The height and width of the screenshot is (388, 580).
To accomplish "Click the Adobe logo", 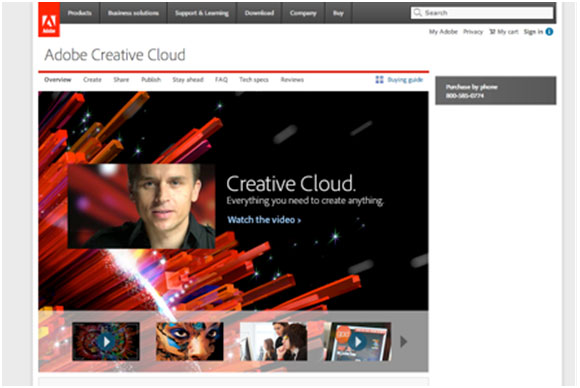I will point(49,20).
